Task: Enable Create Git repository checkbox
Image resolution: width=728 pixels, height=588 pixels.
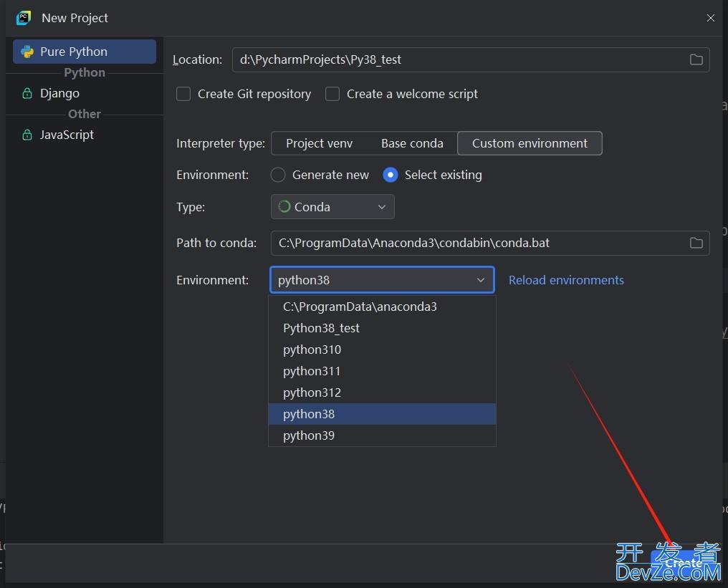Action: coord(183,94)
